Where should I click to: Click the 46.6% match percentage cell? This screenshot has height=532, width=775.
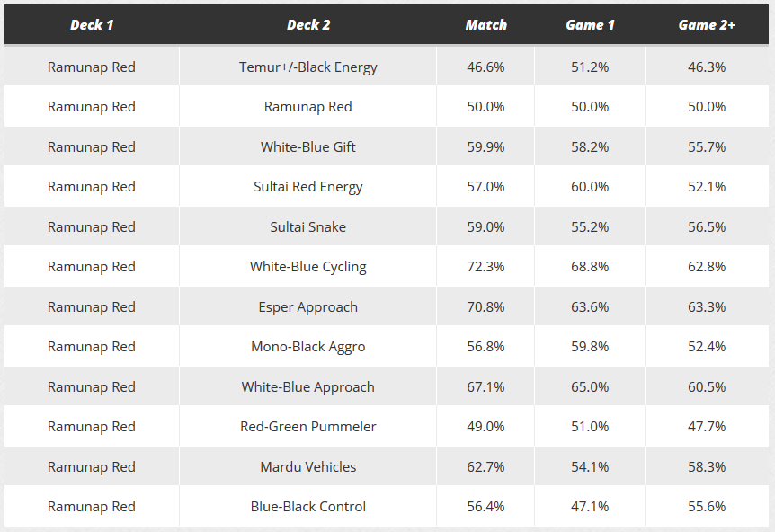485,66
